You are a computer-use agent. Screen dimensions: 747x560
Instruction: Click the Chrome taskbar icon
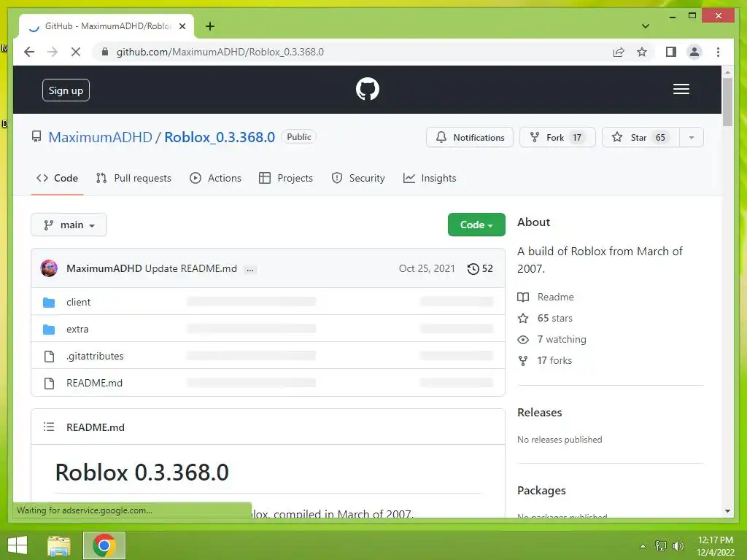104,545
